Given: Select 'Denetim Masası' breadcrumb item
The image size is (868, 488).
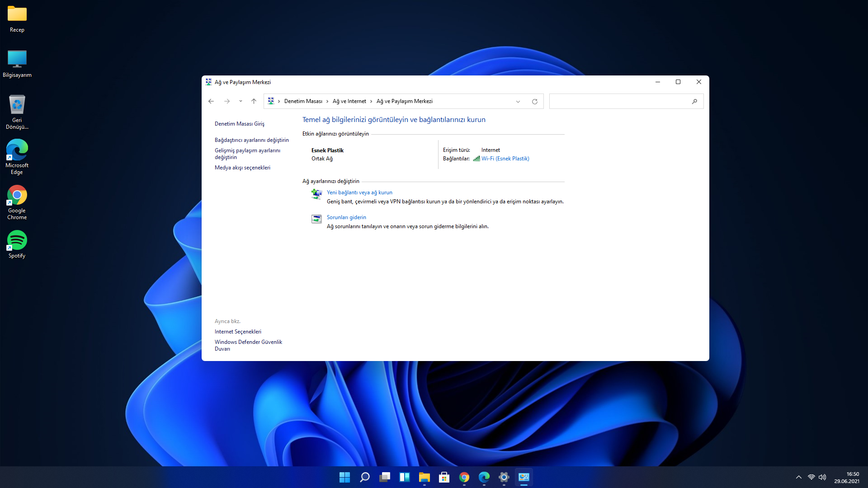Looking at the screenshot, I should coord(303,101).
